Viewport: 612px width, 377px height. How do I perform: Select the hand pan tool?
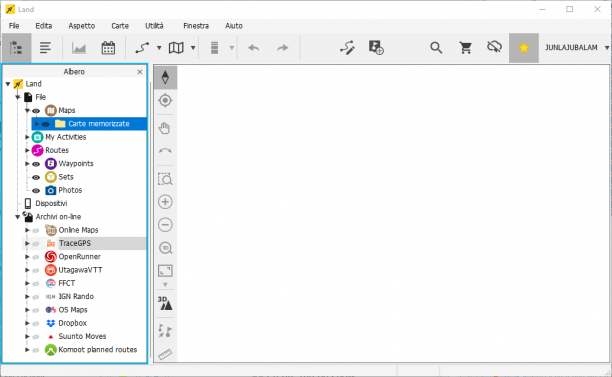point(165,128)
